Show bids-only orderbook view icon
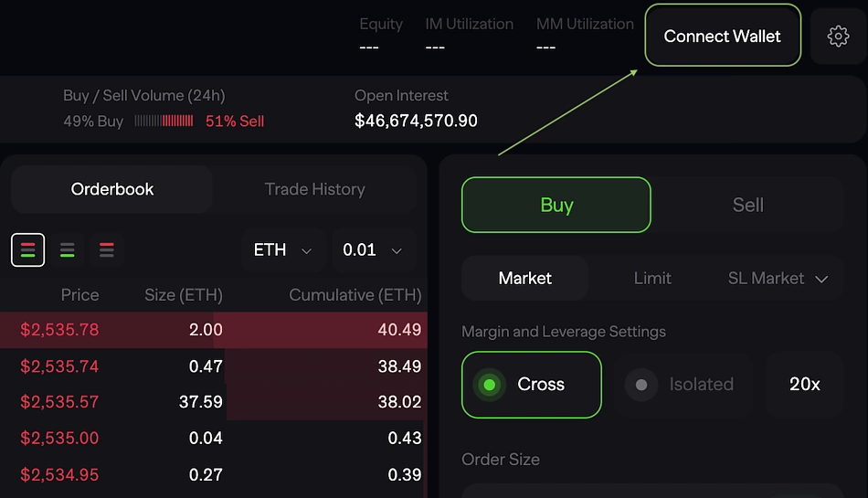This screenshot has height=498, width=868. click(x=68, y=250)
